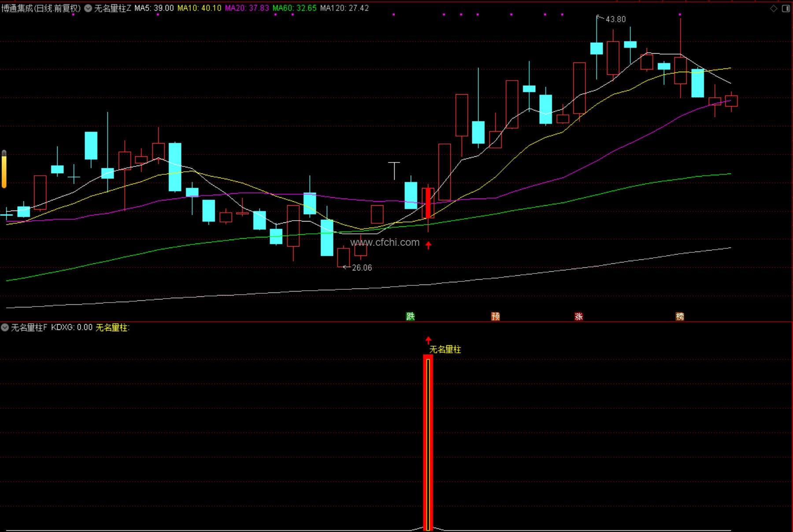
Task: Select the MA5: 39.00 moving average label
Action: tap(154, 8)
